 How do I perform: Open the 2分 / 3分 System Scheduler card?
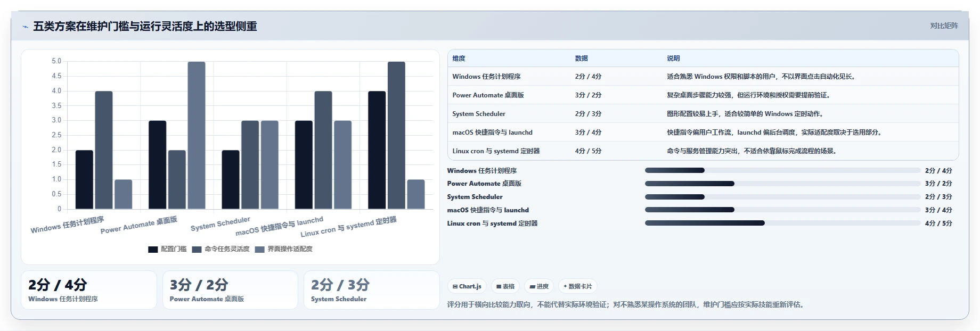pos(371,290)
